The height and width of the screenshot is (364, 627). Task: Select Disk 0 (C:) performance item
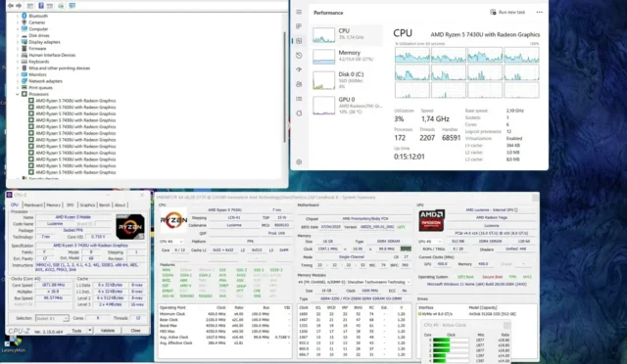(x=346, y=80)
